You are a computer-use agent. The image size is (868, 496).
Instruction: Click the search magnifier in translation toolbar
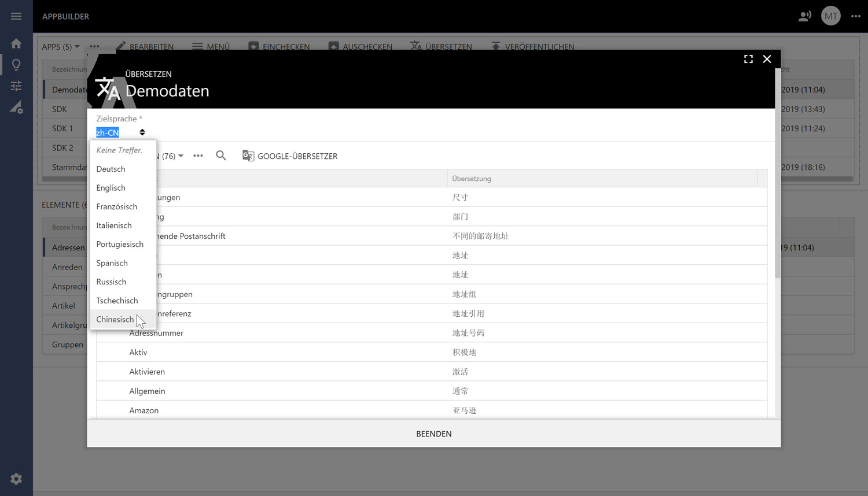coord(221,156)
